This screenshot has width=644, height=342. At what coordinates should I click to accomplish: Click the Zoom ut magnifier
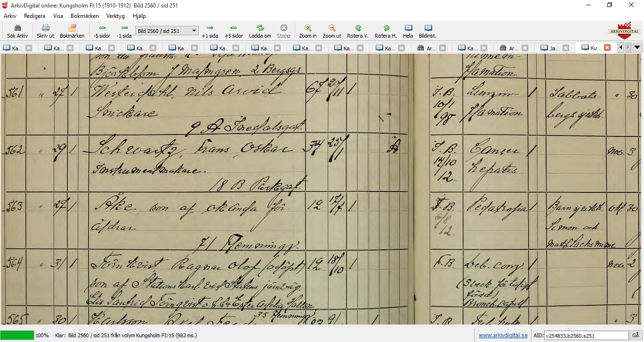click(x=332, y=31)
